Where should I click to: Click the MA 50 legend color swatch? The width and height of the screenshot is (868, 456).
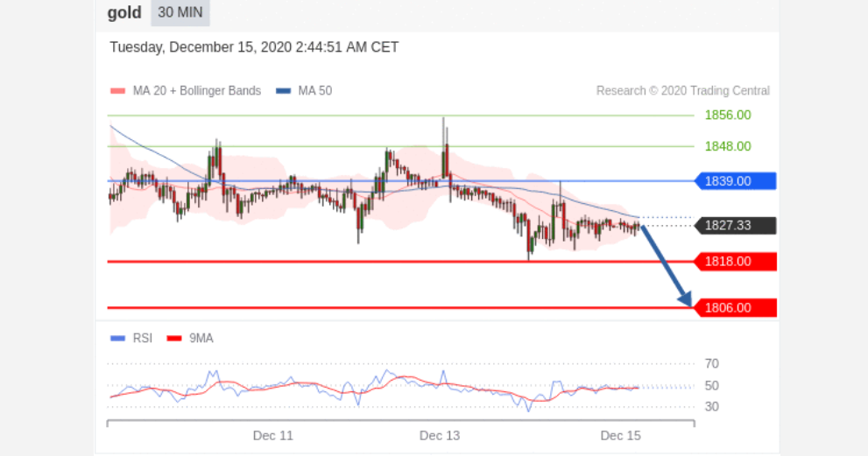coord(284,91)
